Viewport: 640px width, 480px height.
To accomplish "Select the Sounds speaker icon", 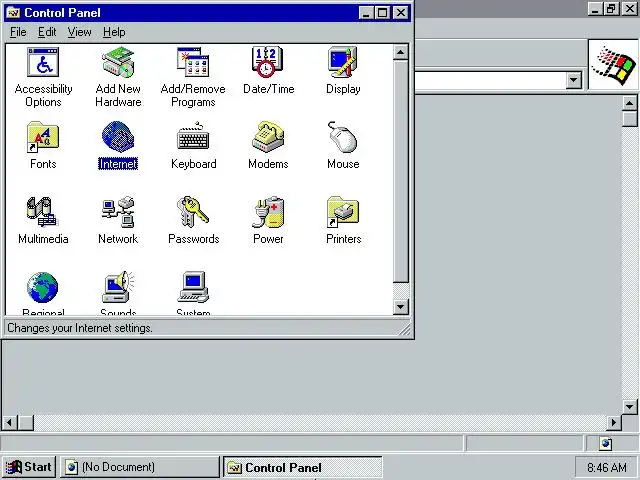I will click(118, 287).
